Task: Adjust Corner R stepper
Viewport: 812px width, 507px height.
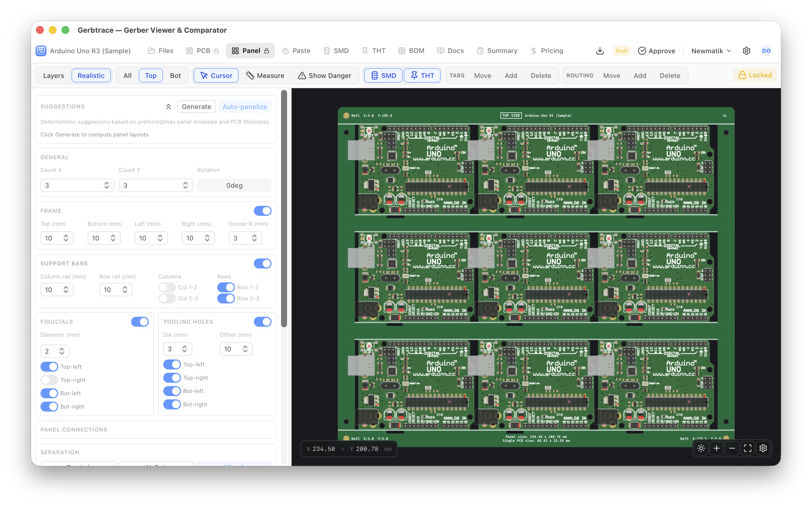Action: [254, 238]
